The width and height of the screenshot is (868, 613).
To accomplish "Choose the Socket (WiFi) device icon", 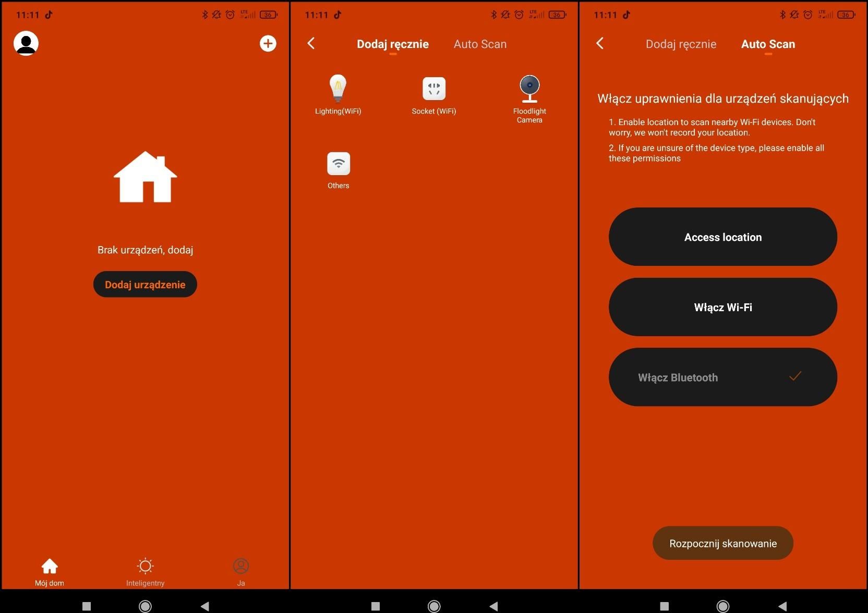I will pyautogui.click(x=433, y=89).
